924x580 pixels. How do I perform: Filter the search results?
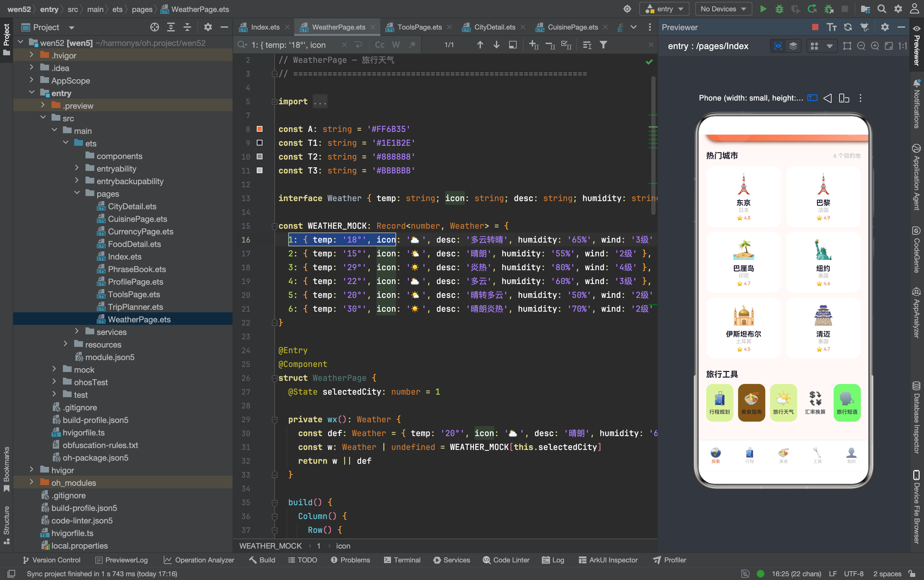[x=603, y=45]
